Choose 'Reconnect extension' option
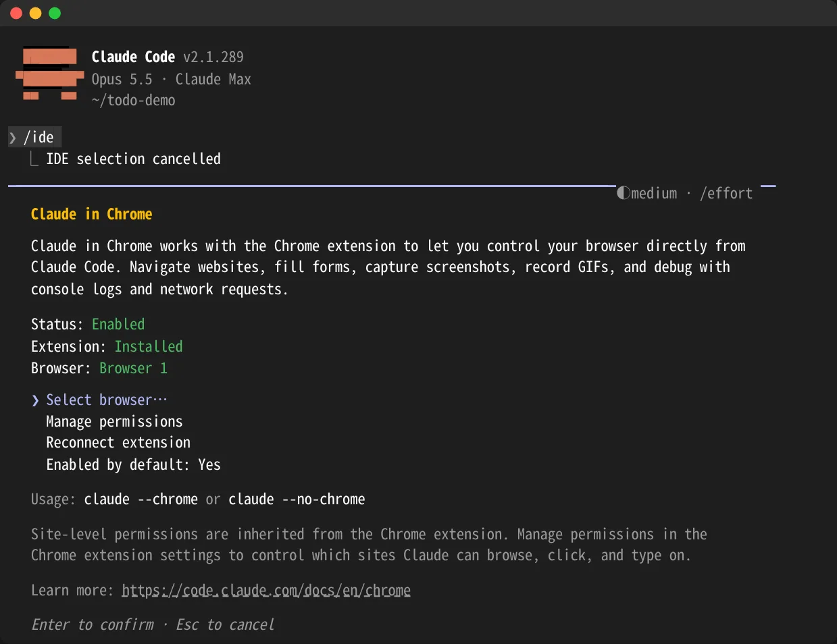Image resolution: width=837 pixels, height=644 pixels. [118, 443]
